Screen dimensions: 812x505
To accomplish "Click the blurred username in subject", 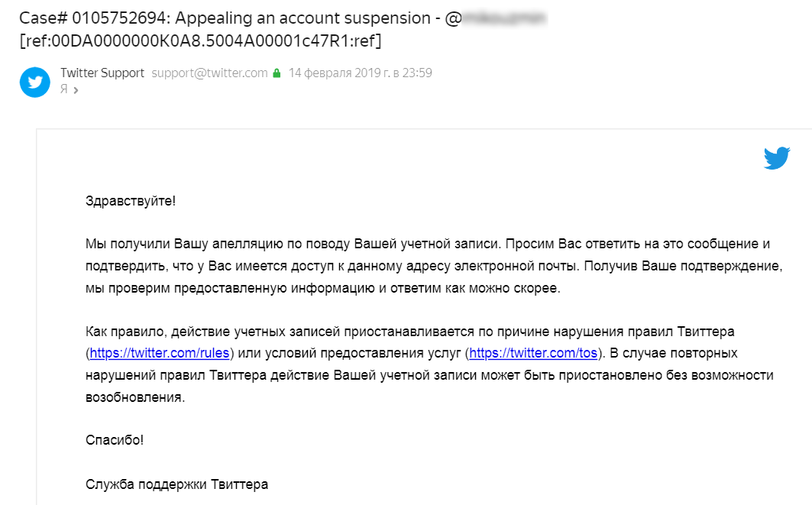I will (504, 18).
